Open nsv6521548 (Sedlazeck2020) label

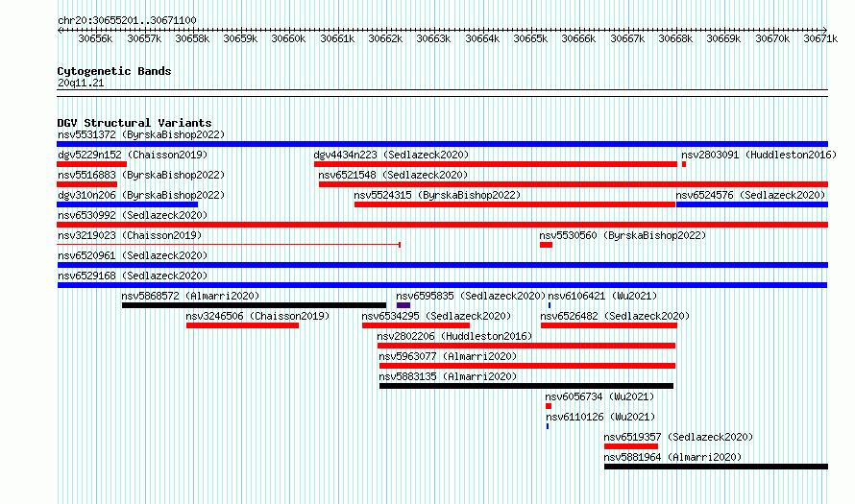click(393, 175)
